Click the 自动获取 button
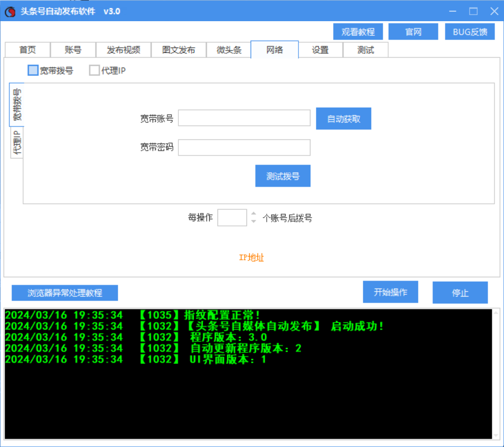Screen dimensions: 504x447 click(x=344, y=118)
